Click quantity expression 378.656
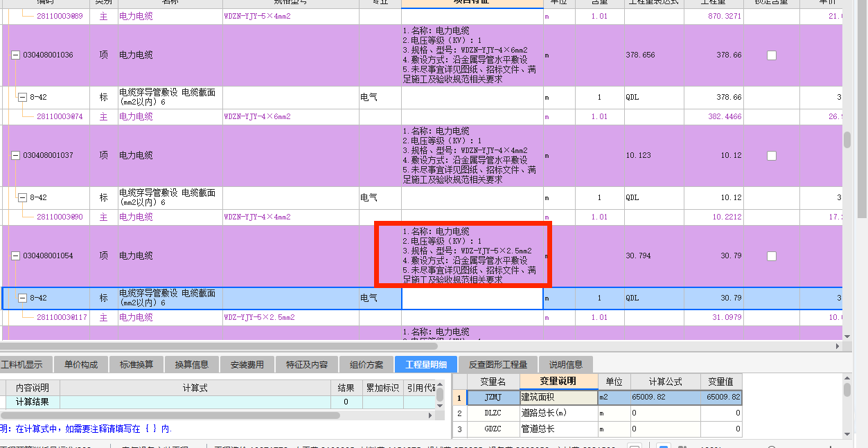This screenshot has width=868, height=448. pyautogui.click(x=640, y=55)
